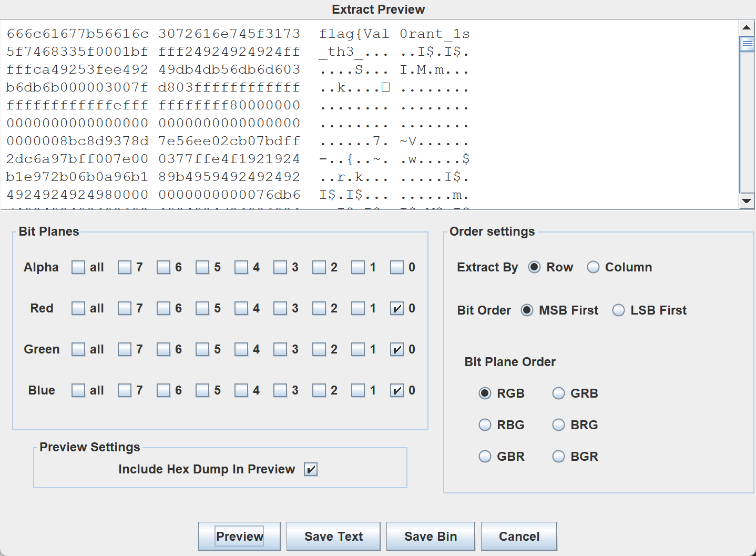Click the Preview button
The image size is (756, 556).
tap(239, 536)
